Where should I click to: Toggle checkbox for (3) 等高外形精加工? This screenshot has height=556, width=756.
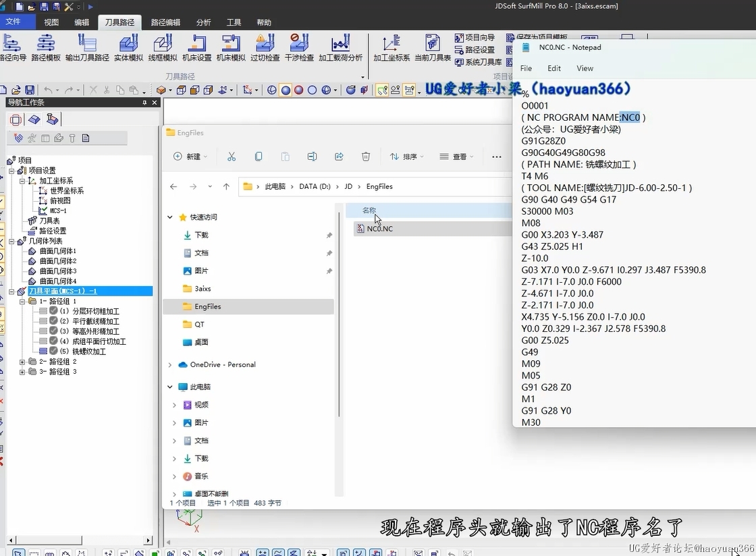pos(53,331)
